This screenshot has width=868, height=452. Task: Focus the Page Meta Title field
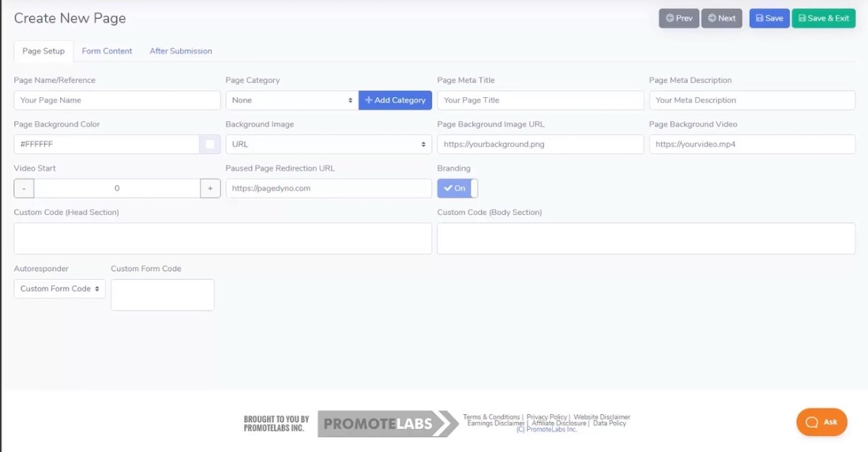[x=540, y=100]
